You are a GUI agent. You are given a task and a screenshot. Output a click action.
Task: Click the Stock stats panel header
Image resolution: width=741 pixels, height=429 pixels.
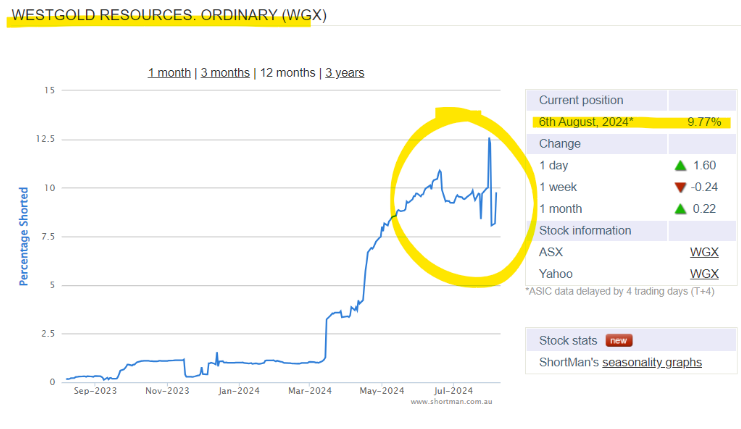click(x=568, y=340)
